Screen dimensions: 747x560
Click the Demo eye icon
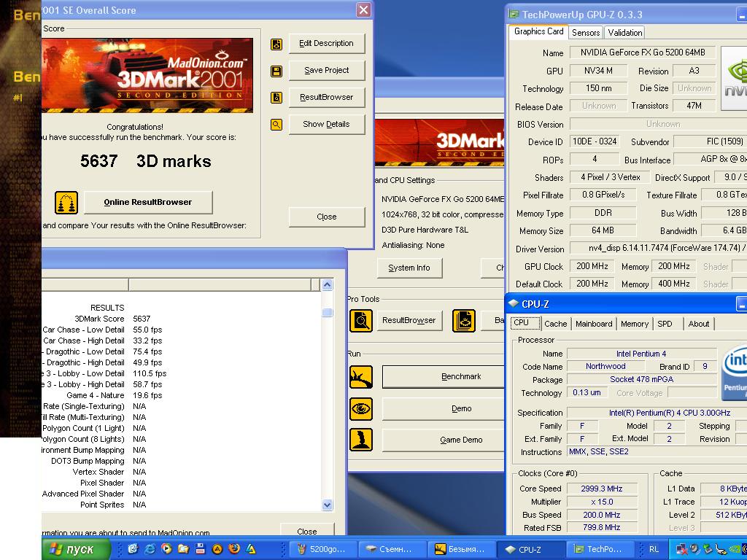361,409
